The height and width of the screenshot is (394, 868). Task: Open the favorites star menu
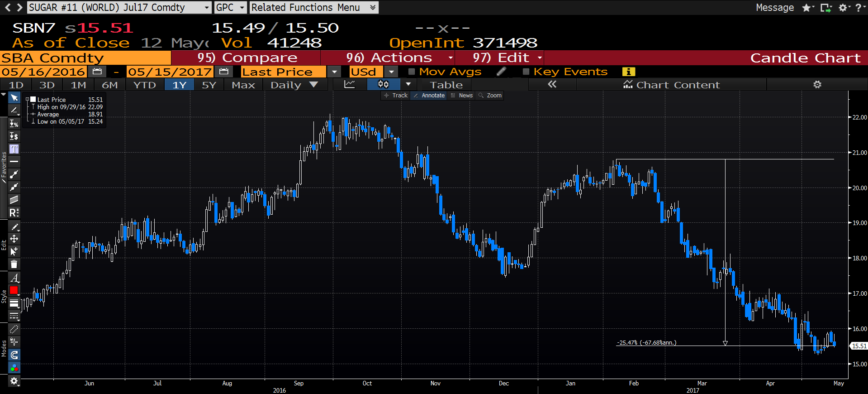[808, 8]
